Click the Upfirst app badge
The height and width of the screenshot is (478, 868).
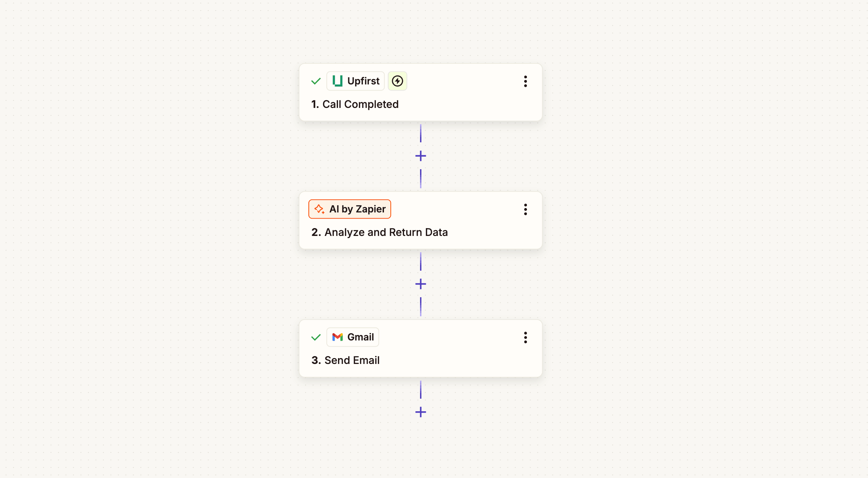[x=355, y=81]
